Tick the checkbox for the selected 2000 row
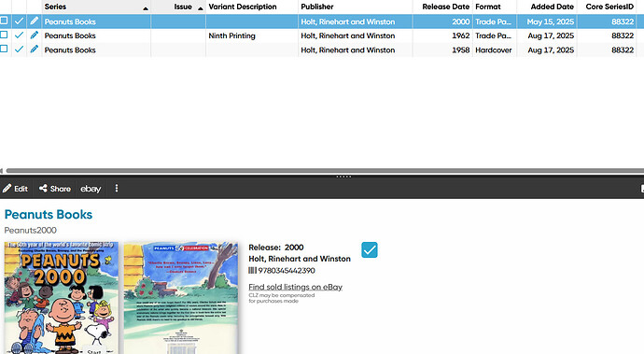This screenshot has height=354, width=644. click(x=4, y=21)
